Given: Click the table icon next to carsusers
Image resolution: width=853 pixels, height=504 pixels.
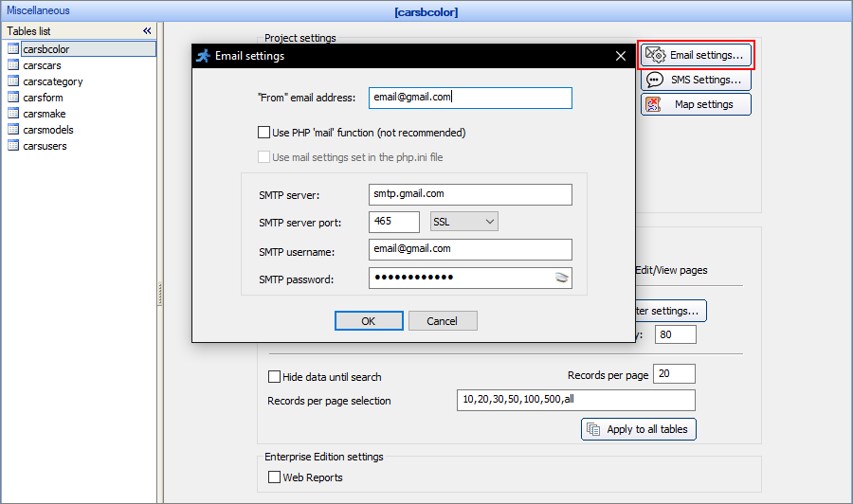Looking at the screenshot, I should pos(13,146).
